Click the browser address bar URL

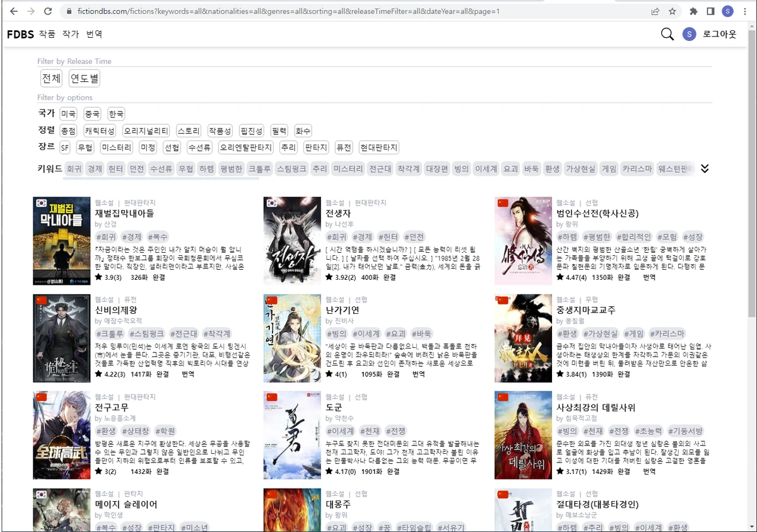pos(288,11)
